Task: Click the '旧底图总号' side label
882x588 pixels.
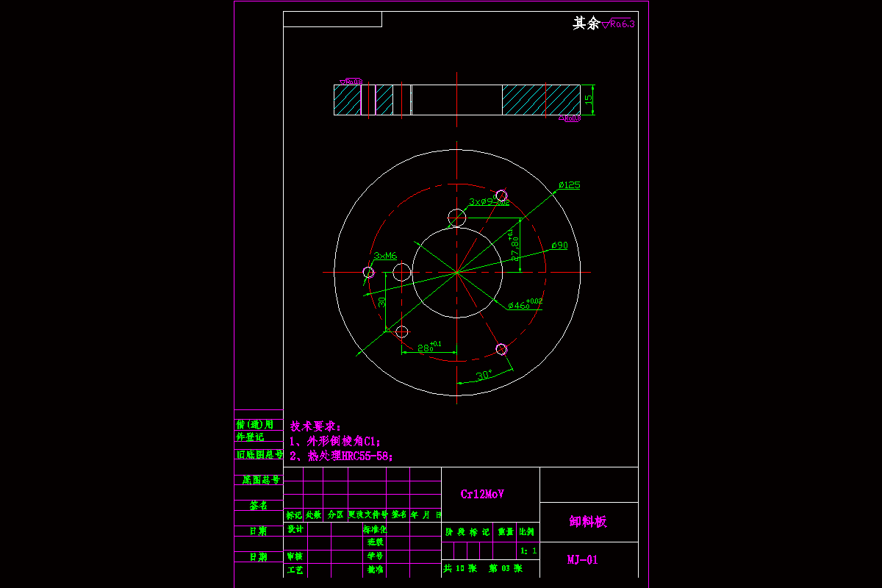Action: (x=259, y=455)
